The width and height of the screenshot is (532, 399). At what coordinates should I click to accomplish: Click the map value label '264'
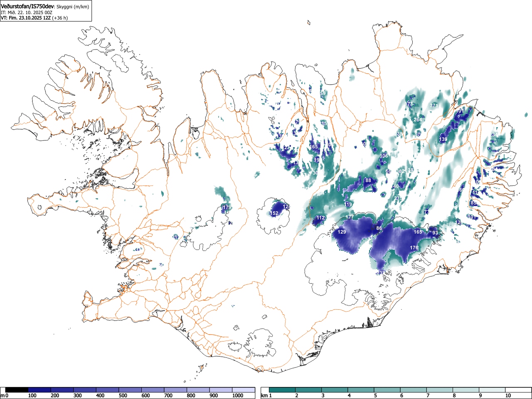point(417,120)
